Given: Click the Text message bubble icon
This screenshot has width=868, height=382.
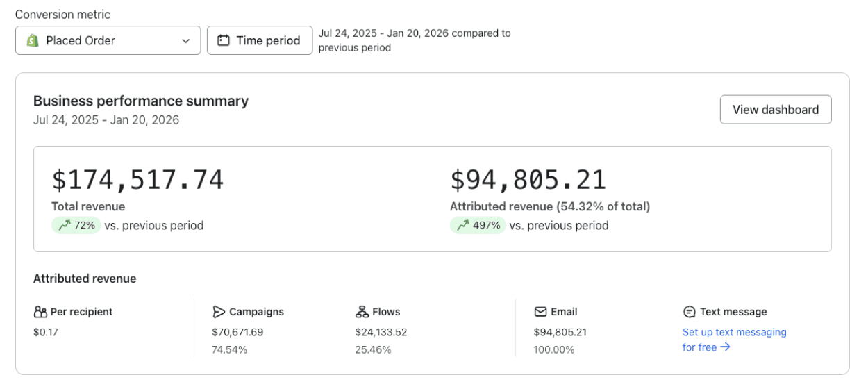Looking at the screenshot, I should [x=689, y=312].
